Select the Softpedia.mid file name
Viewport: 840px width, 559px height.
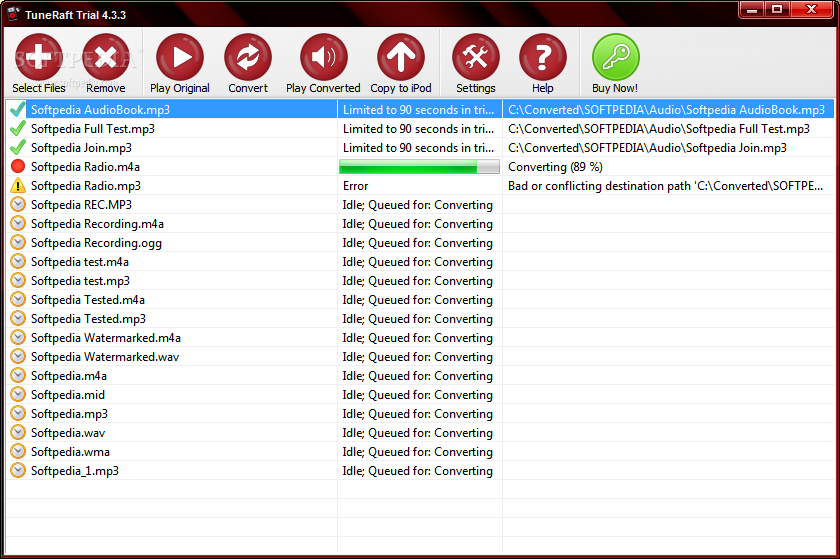click(x=68, y=395)
